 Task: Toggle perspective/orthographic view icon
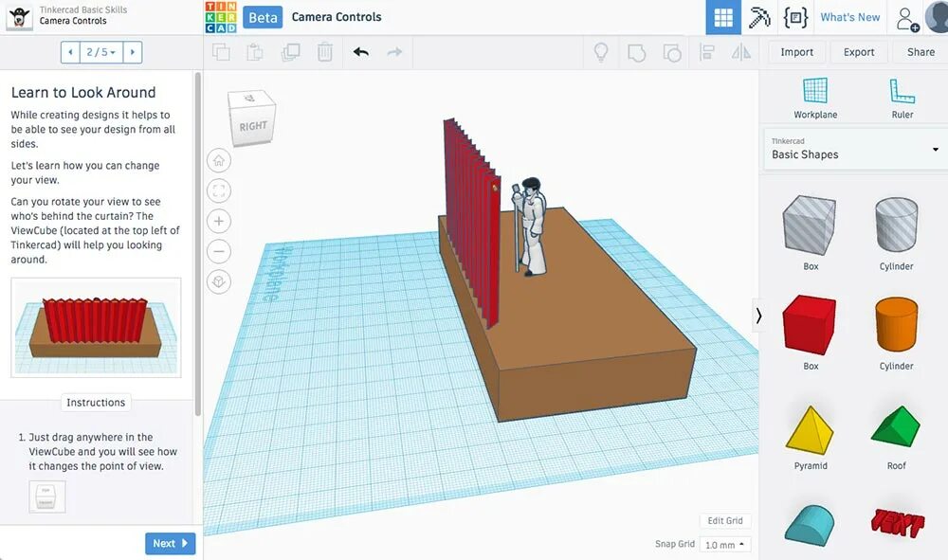(219, 281)
